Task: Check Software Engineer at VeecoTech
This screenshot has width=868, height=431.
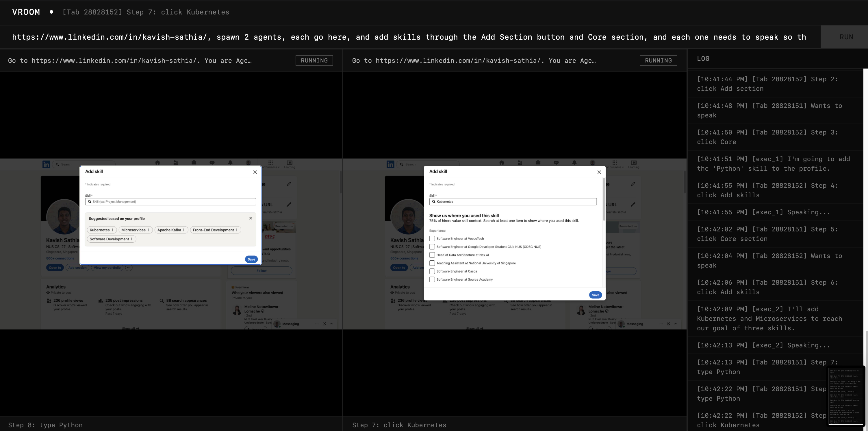Action: [x=432, y=238]
